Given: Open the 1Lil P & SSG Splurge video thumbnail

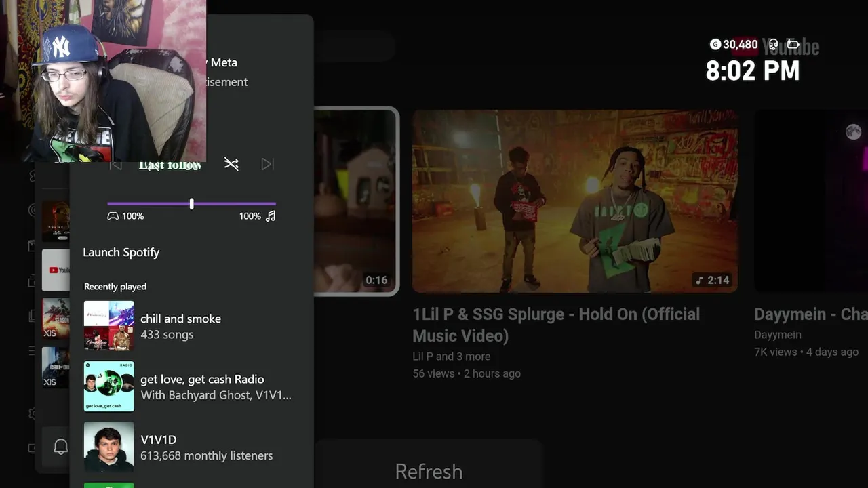Looking at the screenshot, I should (x=575, y=201).
